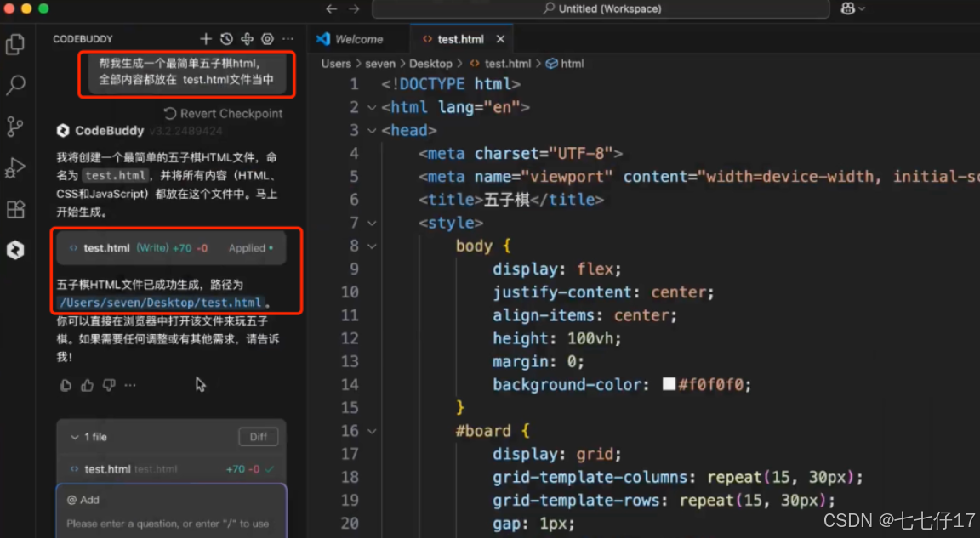Screen dimensions: 980x538
Task: Go back with the navigation arrow
Action: (x=332, y=8)
